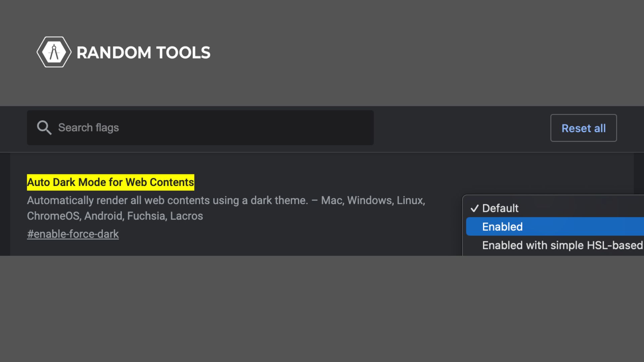This screenshot has height=362, width=644.
Task: Select Default to disable the dark mode flag
Action: tap(500, 208)
